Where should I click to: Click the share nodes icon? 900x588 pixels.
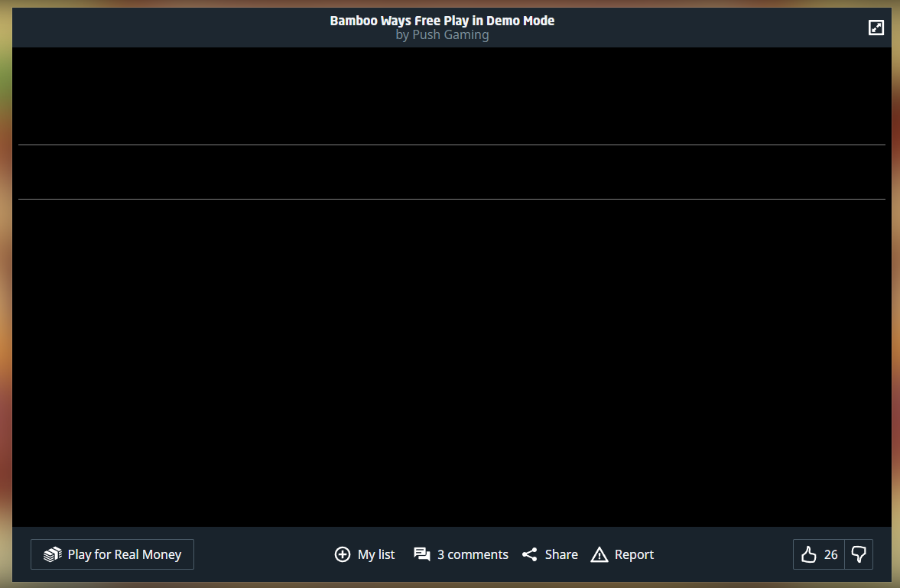point(530,554)
